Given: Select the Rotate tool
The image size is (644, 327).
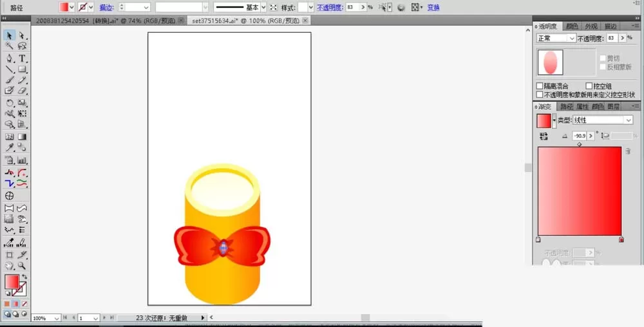Looking at the screenshot, I should coord(9,103).
